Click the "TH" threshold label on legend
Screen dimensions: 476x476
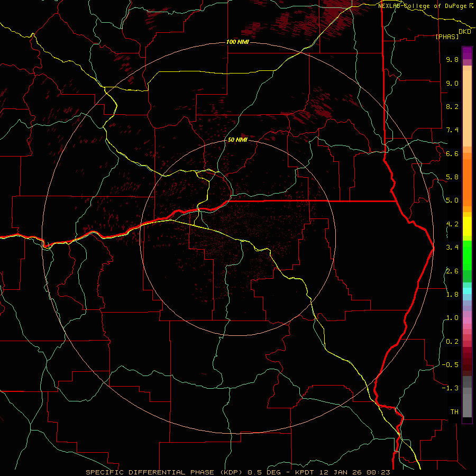(x=454, y=412)
